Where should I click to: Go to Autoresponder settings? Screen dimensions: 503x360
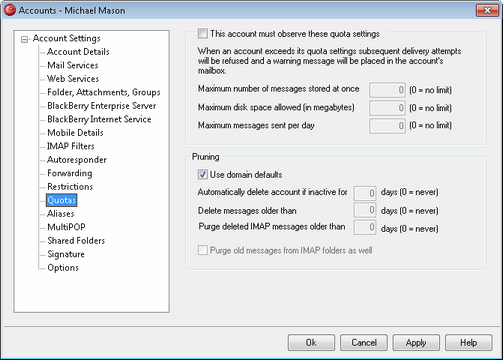[77, 160]
